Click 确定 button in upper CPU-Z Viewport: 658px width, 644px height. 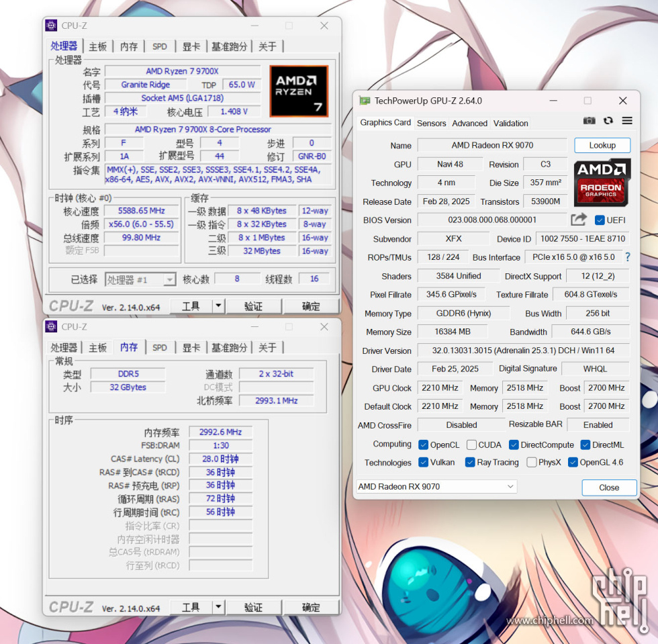(311, 306)
